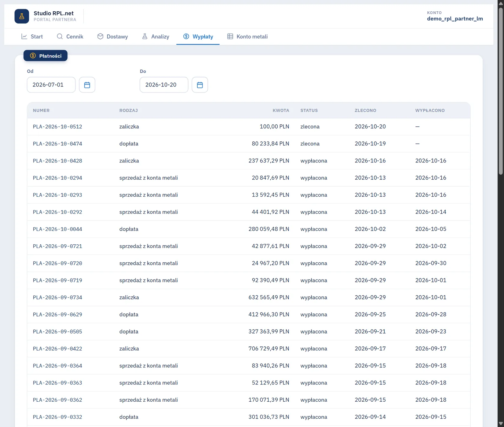Image resolution: width=504 pixels, height=427 pixels.
Task: Click the chart icon beside Start
Action: coord(24,37)
